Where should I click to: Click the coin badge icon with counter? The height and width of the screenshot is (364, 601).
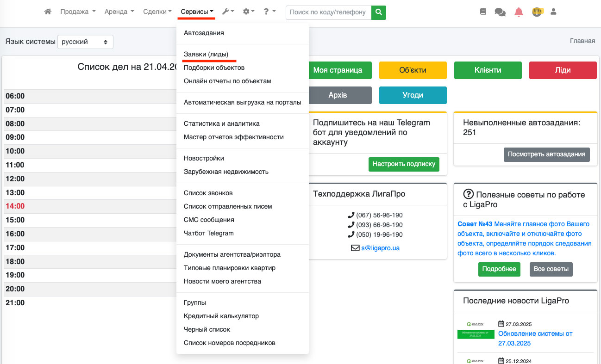537,12
